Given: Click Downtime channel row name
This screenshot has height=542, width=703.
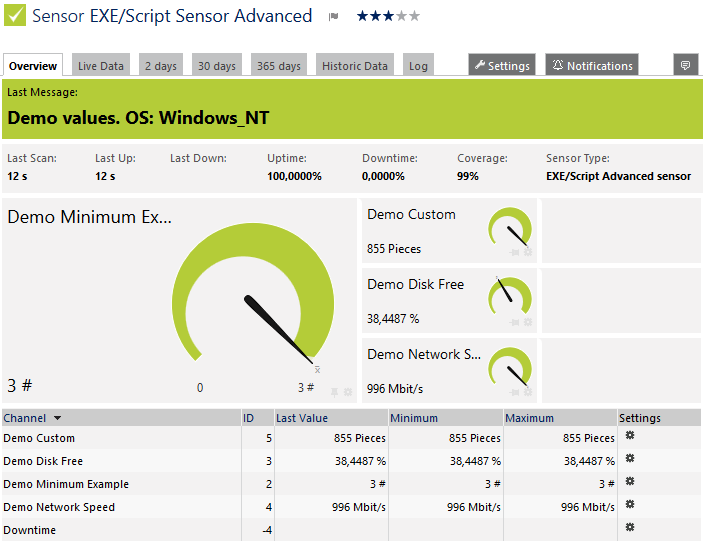Looking at the screenshot, I should point(30,530).
